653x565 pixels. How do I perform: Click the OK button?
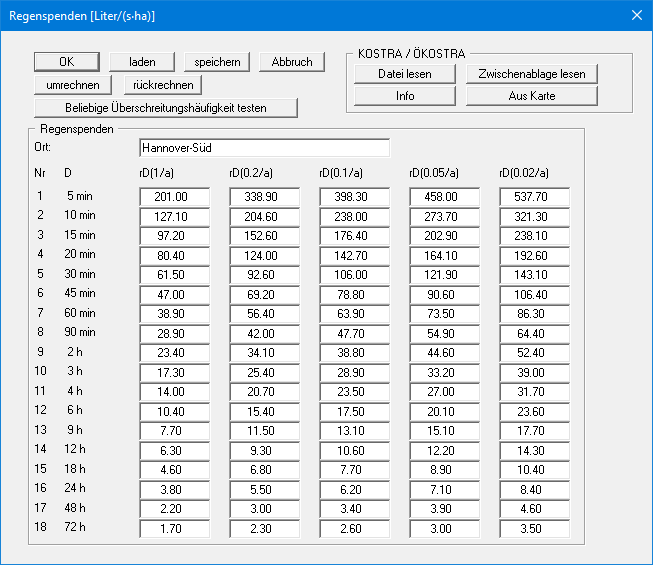coord(67,62)
